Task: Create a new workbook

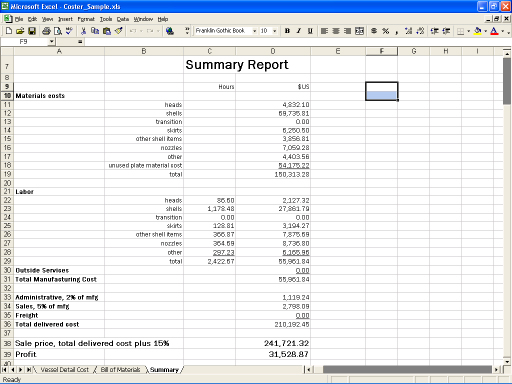Action: 9,31
